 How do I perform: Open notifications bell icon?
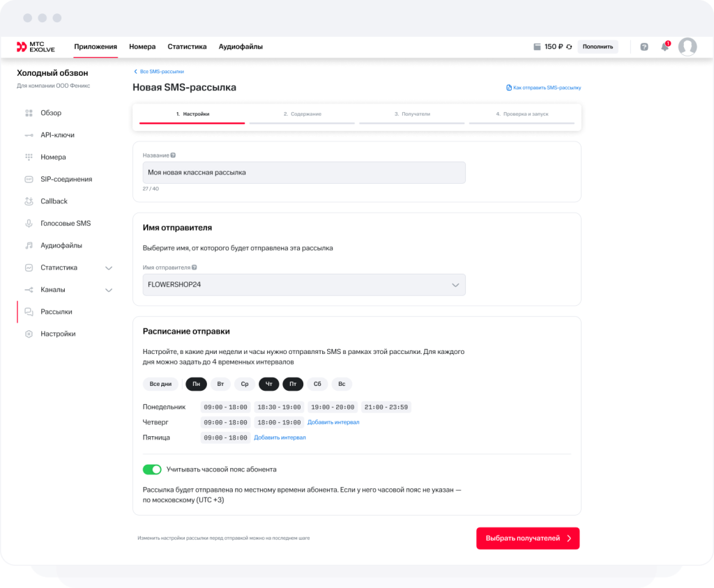pos(664,47)
